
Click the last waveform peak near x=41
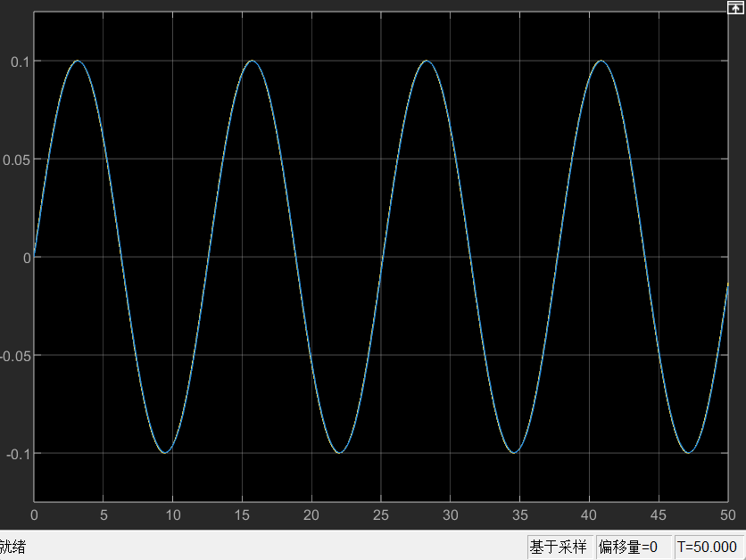point(601,61)
